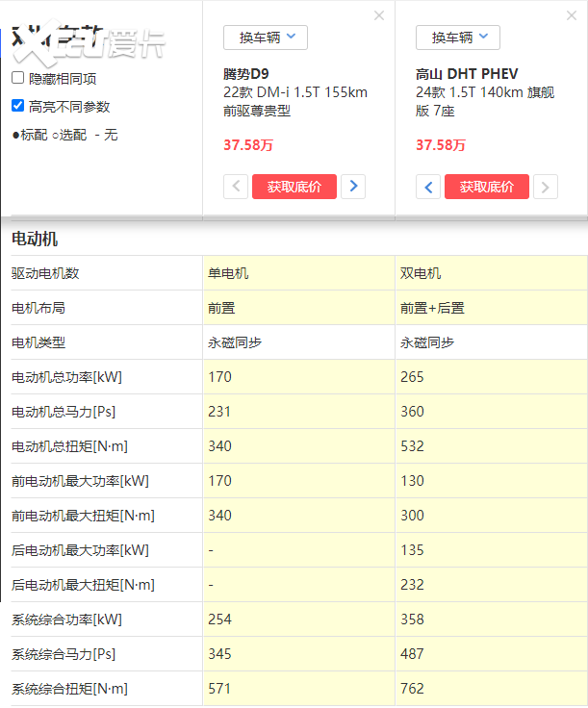Close the 腾势D9 comparison column

[x=379, y=15]
